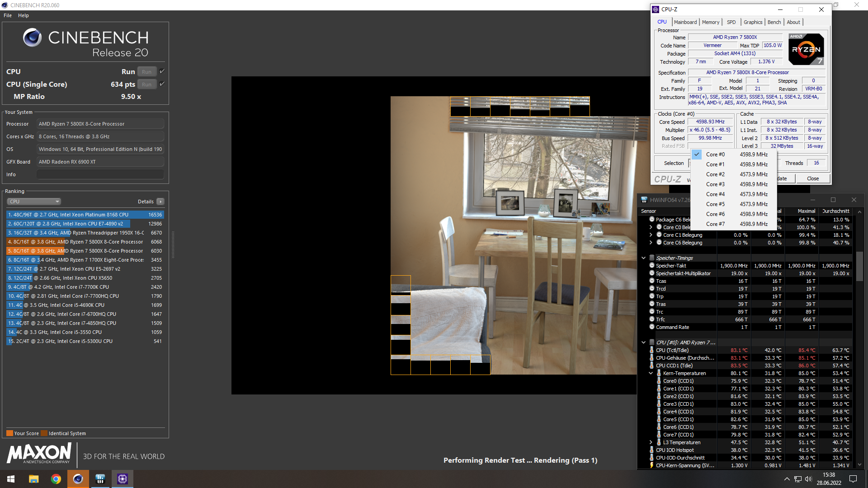Expand Core C1 Belegung tree node
868x488 pixels.
point(651,235)
